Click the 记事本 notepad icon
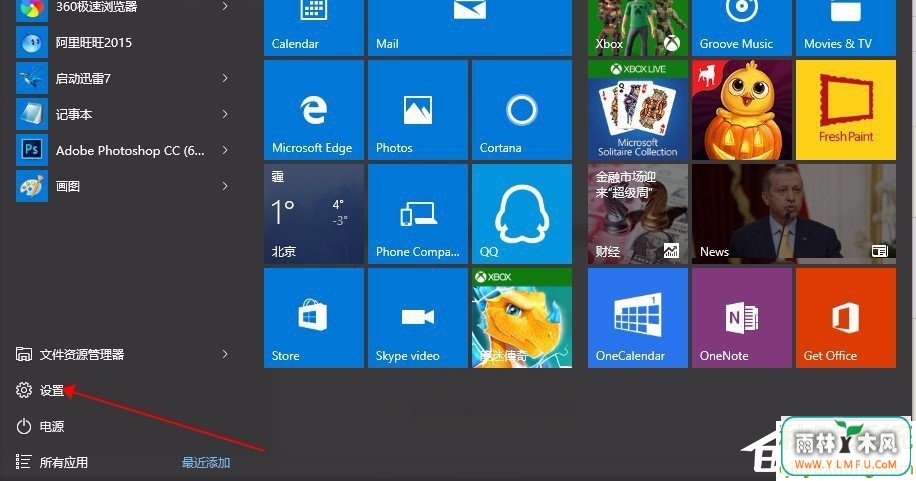The image size is (916, 481). tap(32, 114)
